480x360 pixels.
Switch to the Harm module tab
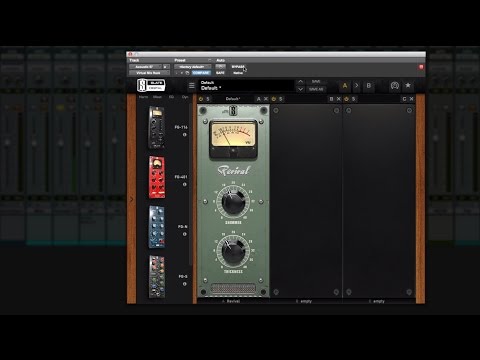144,97
